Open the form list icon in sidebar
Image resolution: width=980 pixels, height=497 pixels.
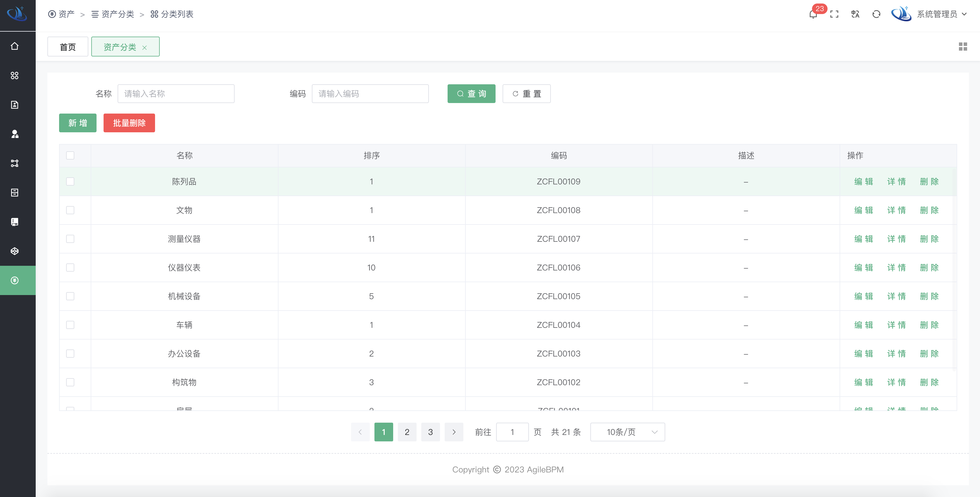[14, 193]
